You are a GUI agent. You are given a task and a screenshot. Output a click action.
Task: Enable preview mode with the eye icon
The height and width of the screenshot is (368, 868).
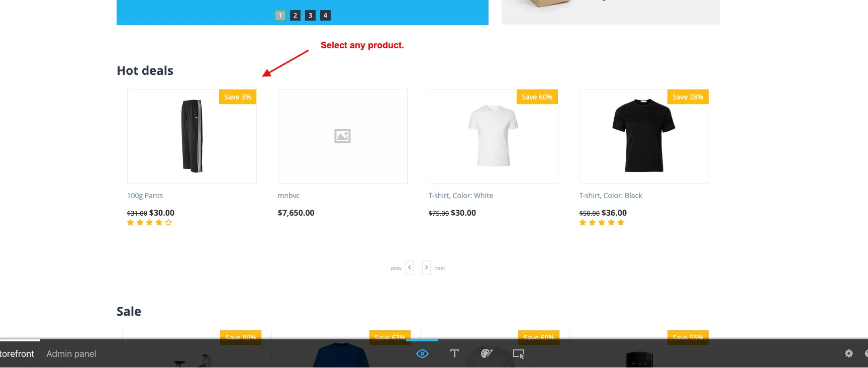[x=422, y=354]
